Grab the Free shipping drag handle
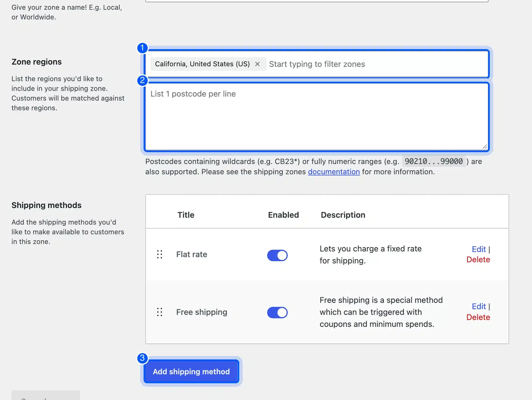This screenshot has width=532, height=400. coord(160,312)
